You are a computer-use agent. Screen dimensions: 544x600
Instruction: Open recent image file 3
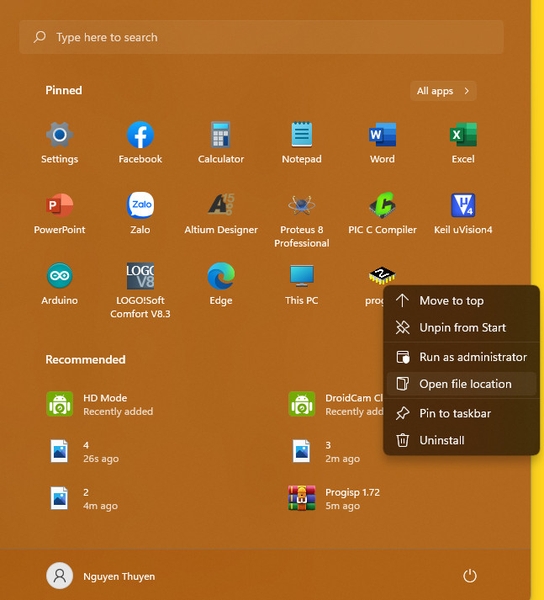324,452
